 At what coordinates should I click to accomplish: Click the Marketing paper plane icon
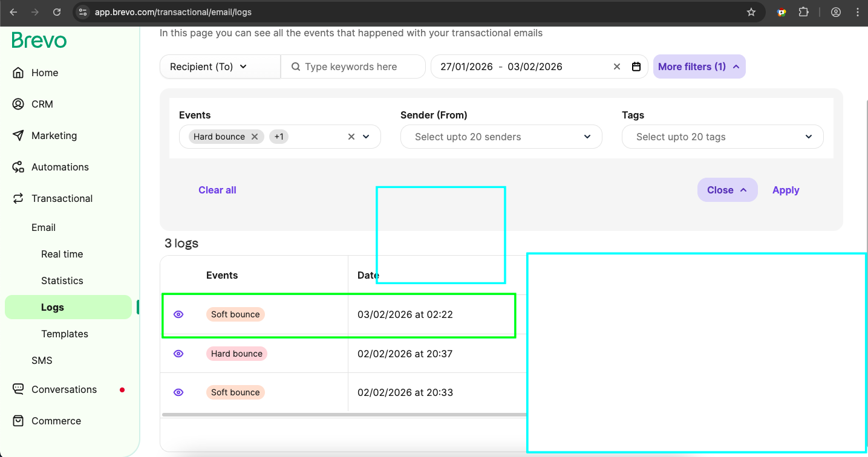point(18,135)
